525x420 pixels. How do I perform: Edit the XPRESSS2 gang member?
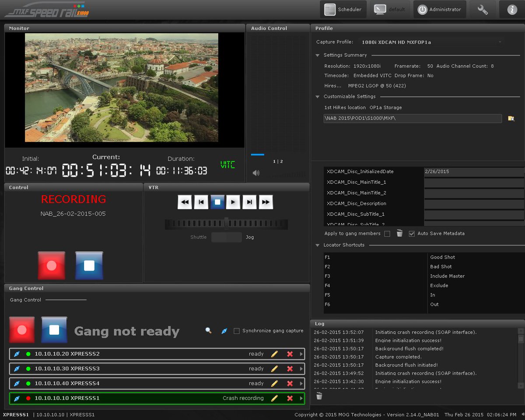274,354
